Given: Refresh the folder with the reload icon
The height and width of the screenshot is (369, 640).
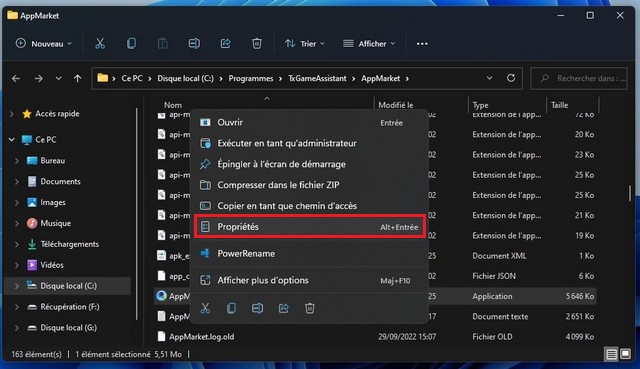Looking at the screenshot, I should [x=511, y=78].
